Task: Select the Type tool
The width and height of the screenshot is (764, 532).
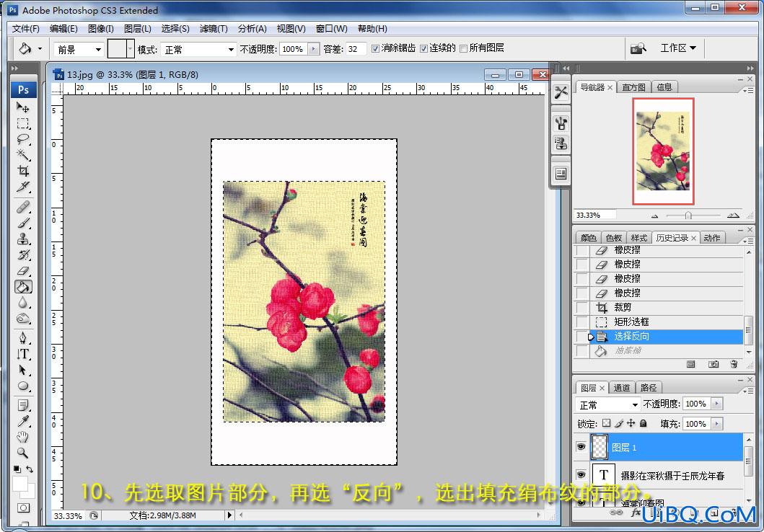Action: point(23,354)
